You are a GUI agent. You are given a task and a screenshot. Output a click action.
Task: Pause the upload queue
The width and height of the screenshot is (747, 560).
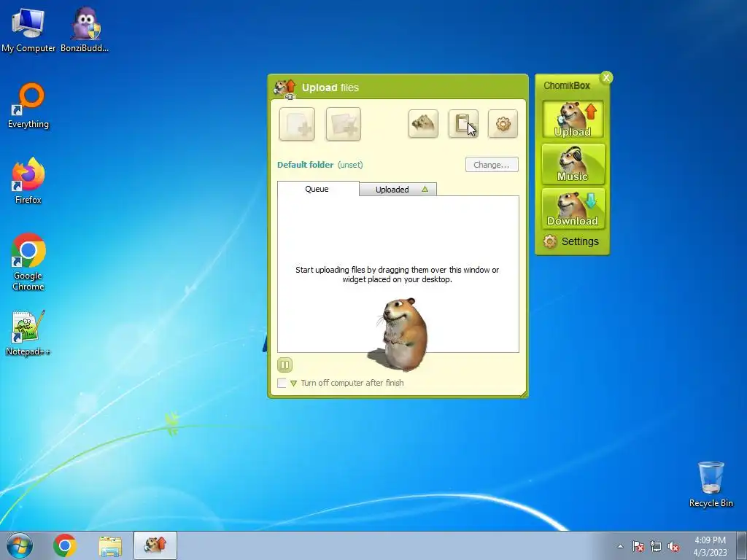coord(285,365)
